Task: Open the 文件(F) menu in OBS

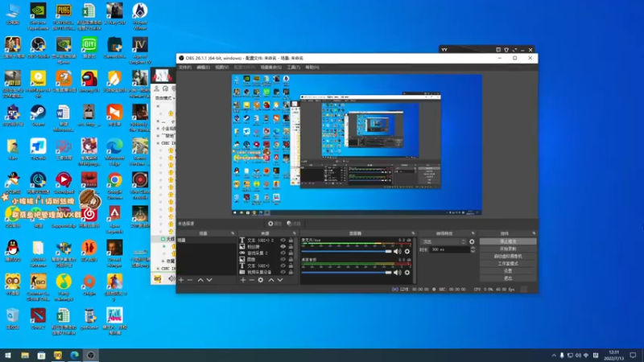Action: 185,68
